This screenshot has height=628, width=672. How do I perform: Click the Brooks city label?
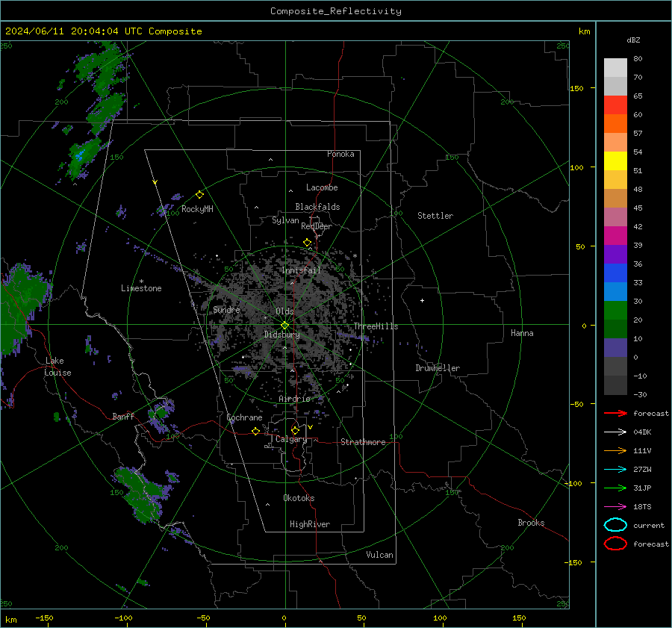pos(531,523)
